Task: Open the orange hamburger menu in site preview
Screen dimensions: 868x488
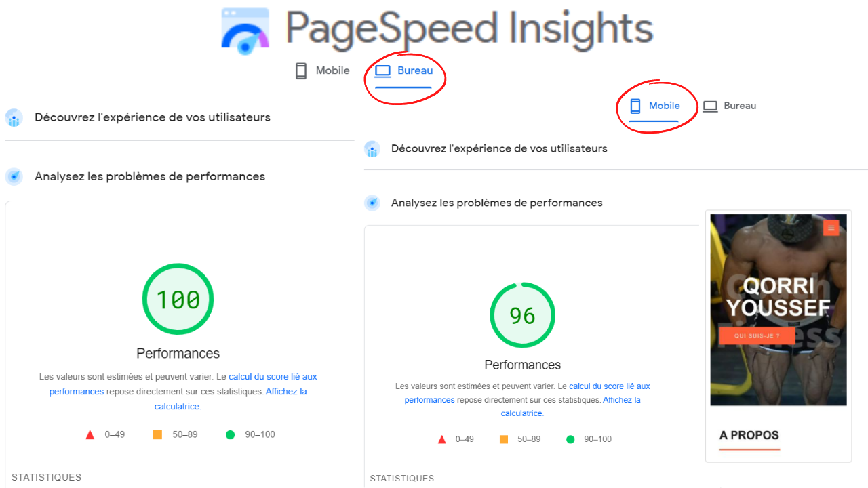Action: click(830, 228)
